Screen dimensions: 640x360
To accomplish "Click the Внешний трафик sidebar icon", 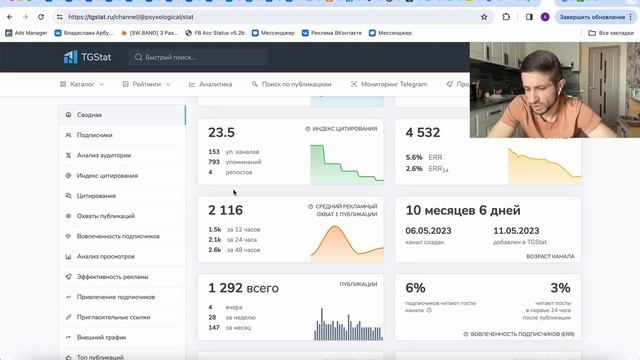I will tap(68, 338).
